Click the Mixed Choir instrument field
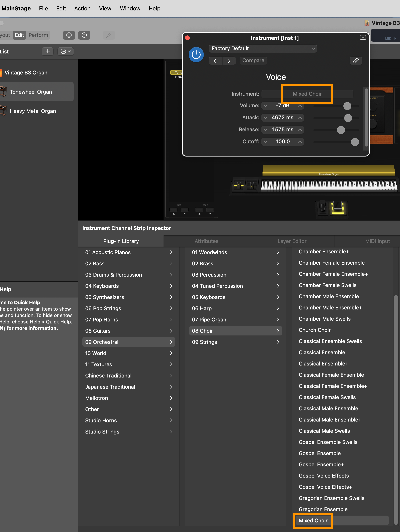This screenshot has width=400, height=532. point(307,94)
